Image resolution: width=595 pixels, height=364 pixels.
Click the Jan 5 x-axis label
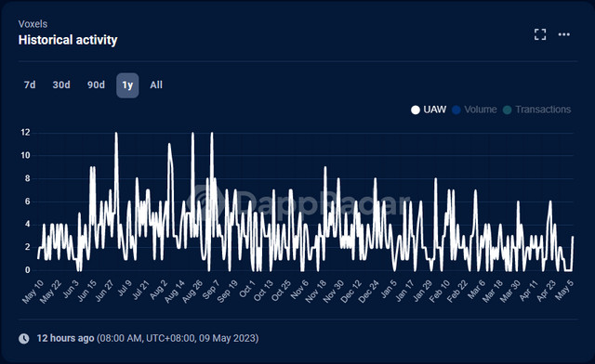point(389,290)
